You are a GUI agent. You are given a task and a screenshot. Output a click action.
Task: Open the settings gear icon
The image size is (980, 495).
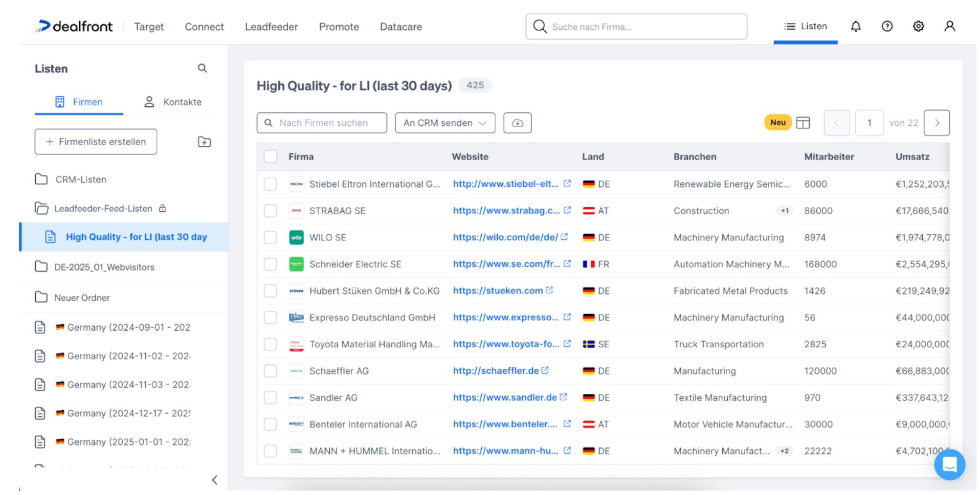pos(918,26)
